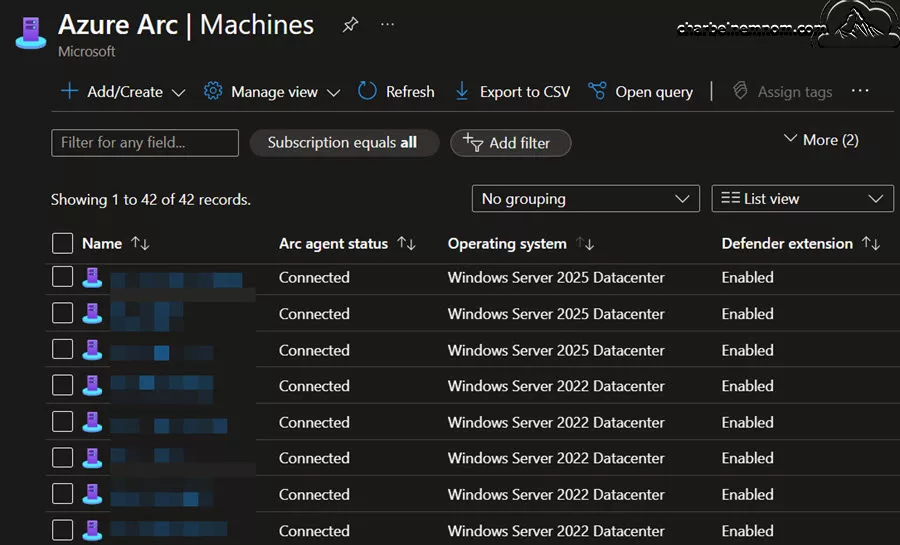Open the ellipsis menu beside page title
Image resolution: width=900 pixels, height=545 pixels.
click(387, 24)
